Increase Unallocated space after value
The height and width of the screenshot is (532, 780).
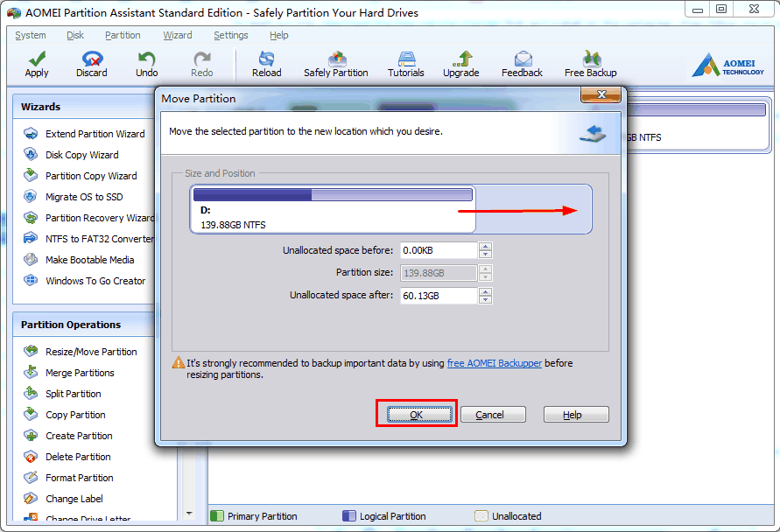(486, 292)
